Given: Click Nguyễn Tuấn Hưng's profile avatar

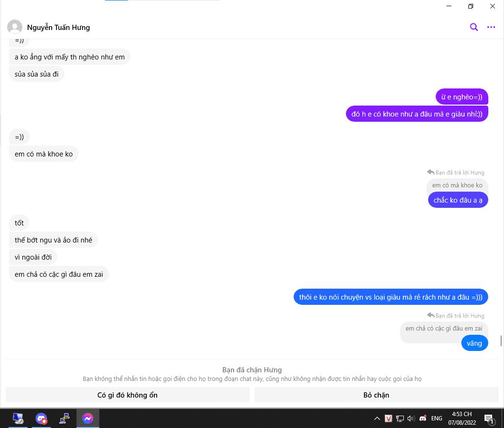Looking at the screenshot, I should (x=15, y=27).
